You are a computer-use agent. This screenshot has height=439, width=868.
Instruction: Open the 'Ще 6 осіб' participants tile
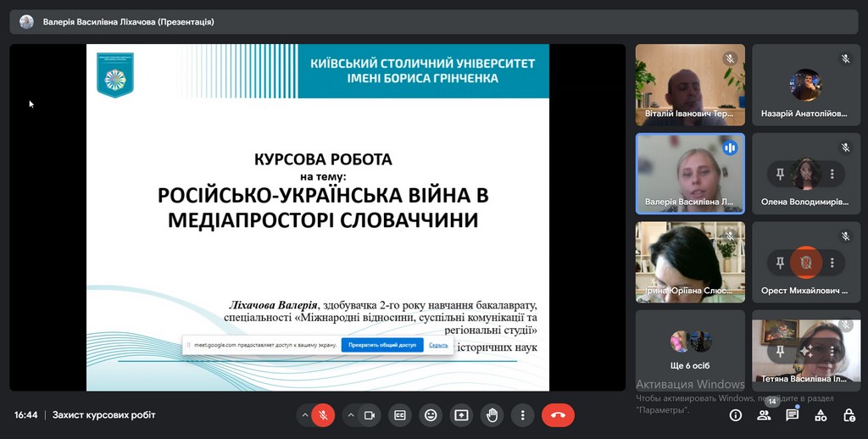tap(690, 351)
